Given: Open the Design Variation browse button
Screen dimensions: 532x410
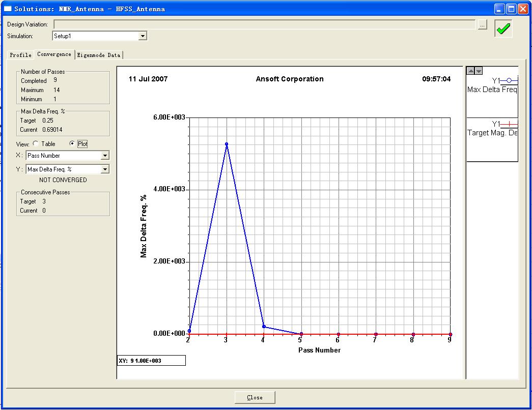Looking at the screenshot, I should tap(482, 25).
